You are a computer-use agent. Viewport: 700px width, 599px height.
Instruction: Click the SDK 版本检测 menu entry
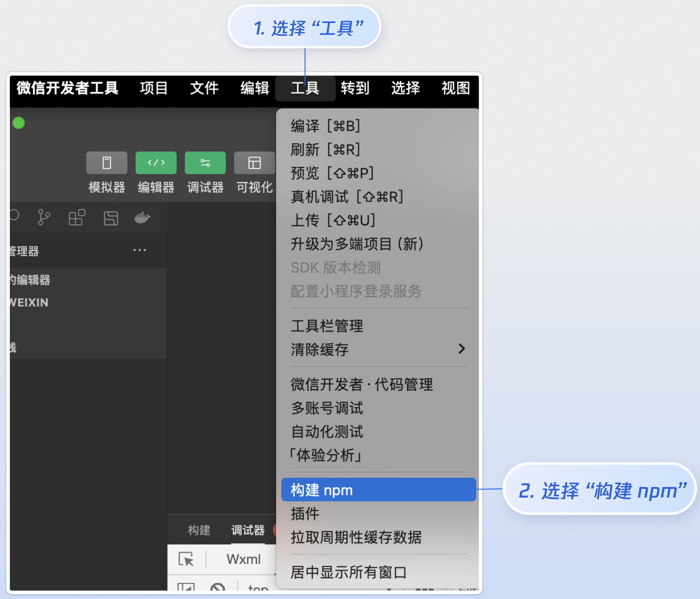click(x=378, y=268)
